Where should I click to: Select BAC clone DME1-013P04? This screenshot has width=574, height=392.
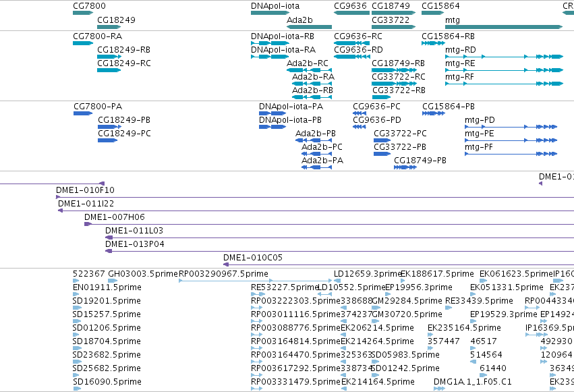(x=339, y=252)
